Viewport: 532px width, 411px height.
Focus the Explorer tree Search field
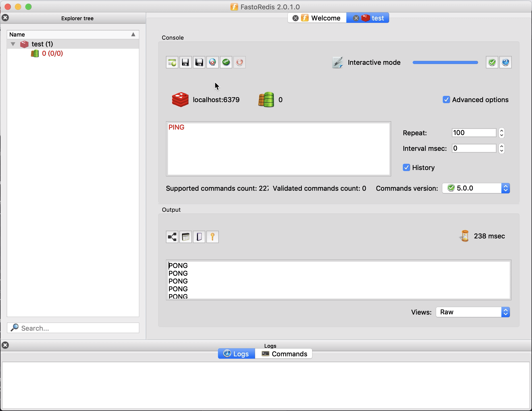tap(73, 328)
